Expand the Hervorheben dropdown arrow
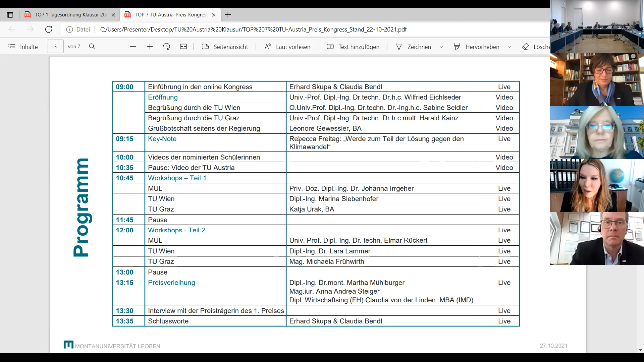 pos(509,47)
